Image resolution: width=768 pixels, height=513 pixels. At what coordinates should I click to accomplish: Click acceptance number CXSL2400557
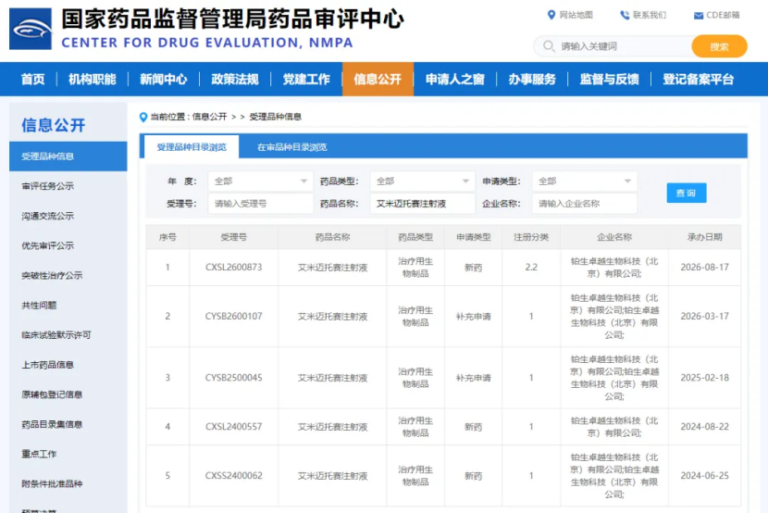click(x=234, y=427)
